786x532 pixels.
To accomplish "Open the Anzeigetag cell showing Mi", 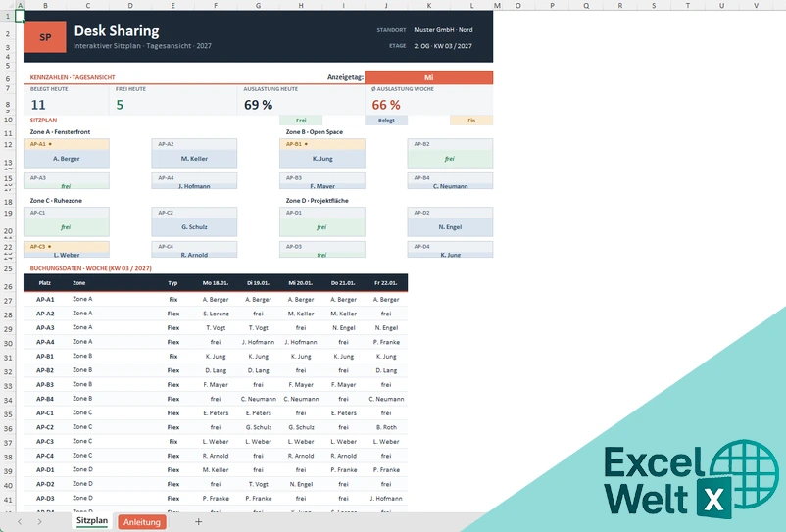I will 428,77.
